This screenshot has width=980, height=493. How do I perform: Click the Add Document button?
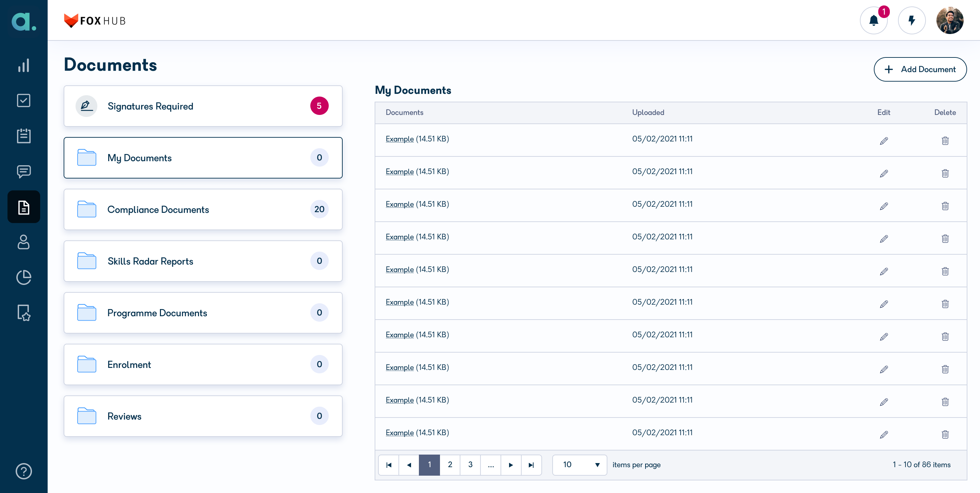920,69
